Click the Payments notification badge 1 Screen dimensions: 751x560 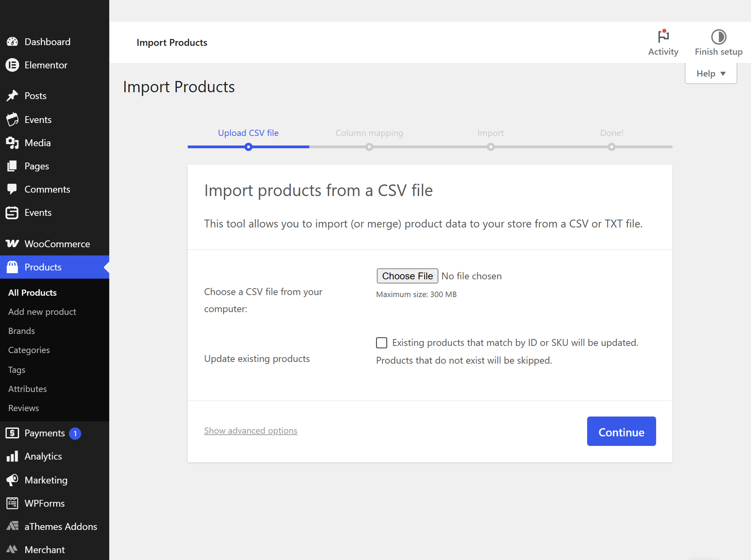(75, 433)
